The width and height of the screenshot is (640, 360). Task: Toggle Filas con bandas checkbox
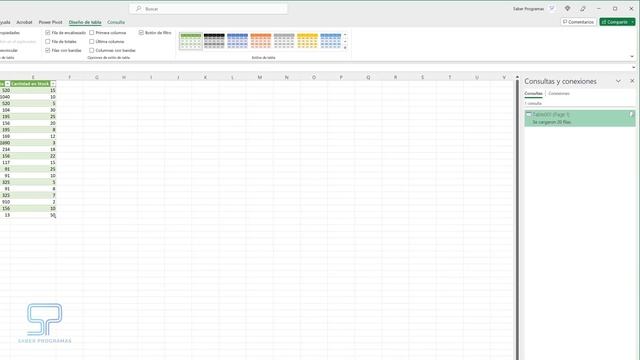(x=48, y=51)
